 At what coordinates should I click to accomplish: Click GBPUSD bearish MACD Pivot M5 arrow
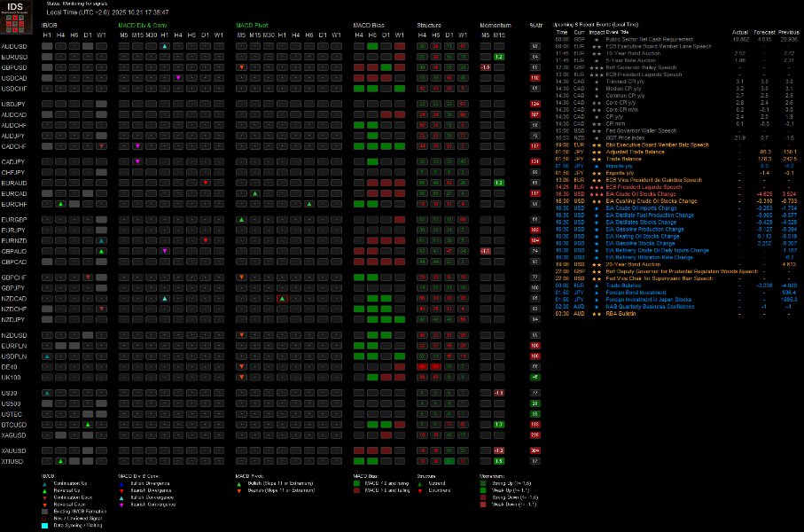pos(241,67)
